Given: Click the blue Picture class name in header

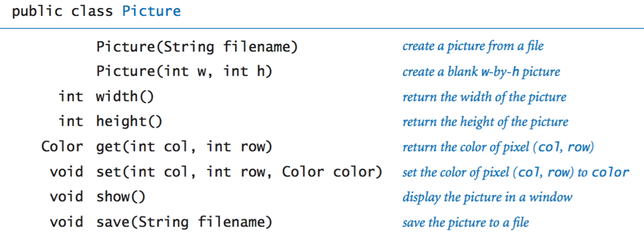Looking at the screenshot, I should tap(151, 11).
